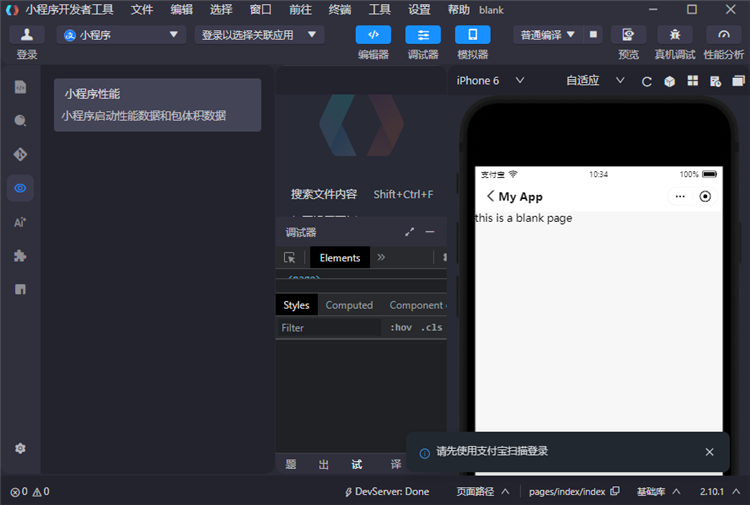
Task: Click the simulator refresh icon
Action: tap(647, 81)
